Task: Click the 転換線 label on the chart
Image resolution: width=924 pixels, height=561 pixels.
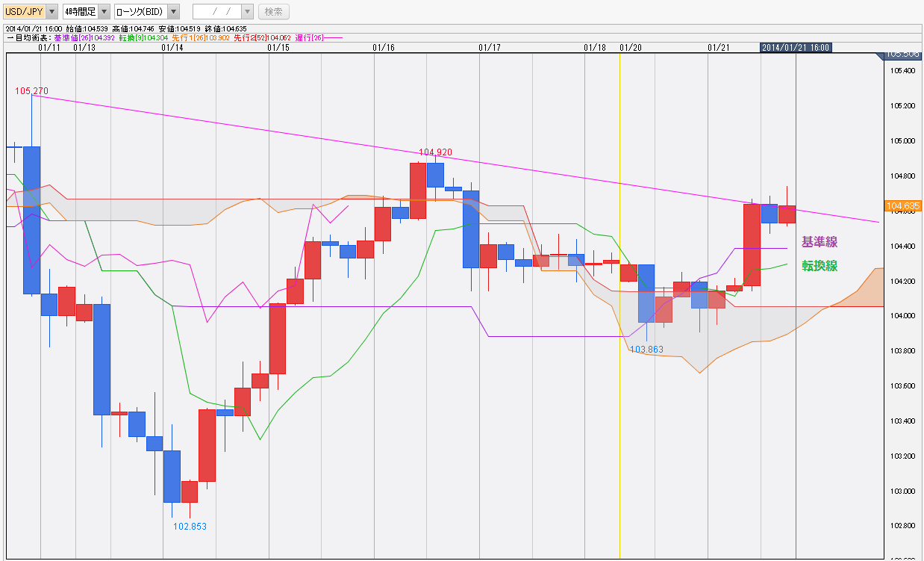Action: pos(820,265)
